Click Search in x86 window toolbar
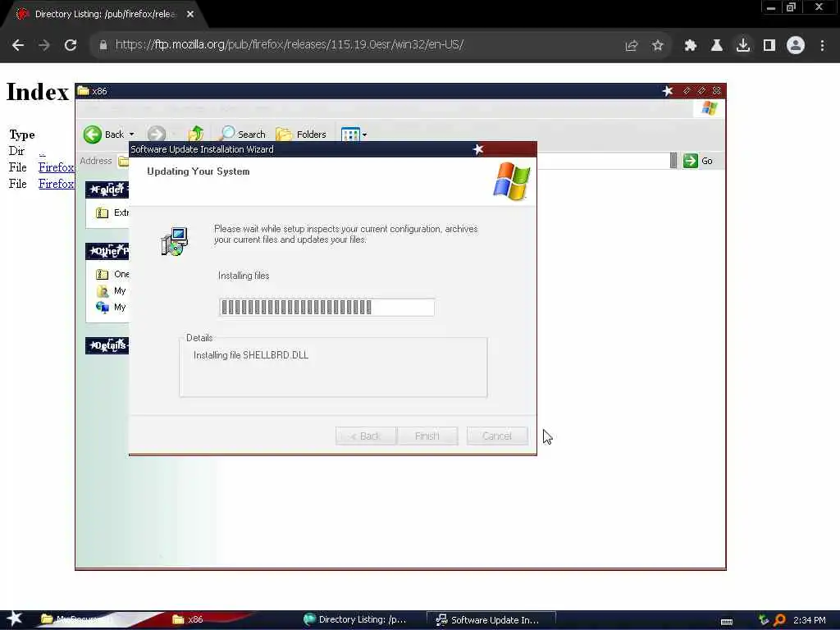840x630 pixels. 243,134
